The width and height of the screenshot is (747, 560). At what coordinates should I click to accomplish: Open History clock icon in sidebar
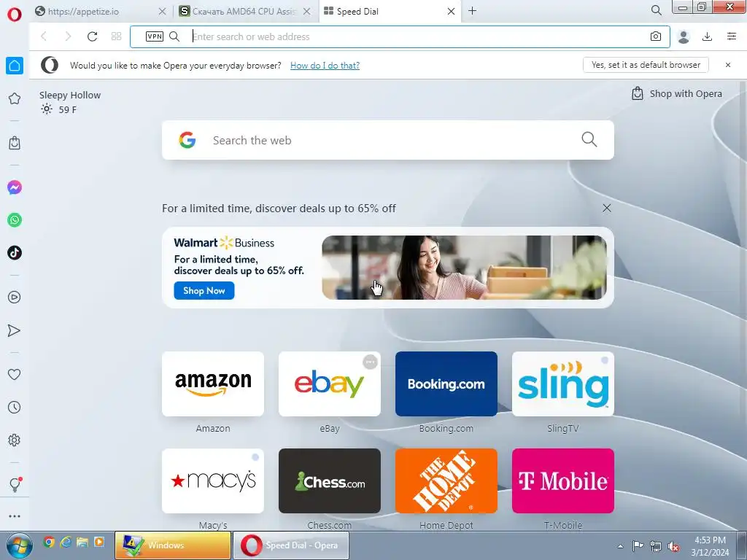coord(15,407)
